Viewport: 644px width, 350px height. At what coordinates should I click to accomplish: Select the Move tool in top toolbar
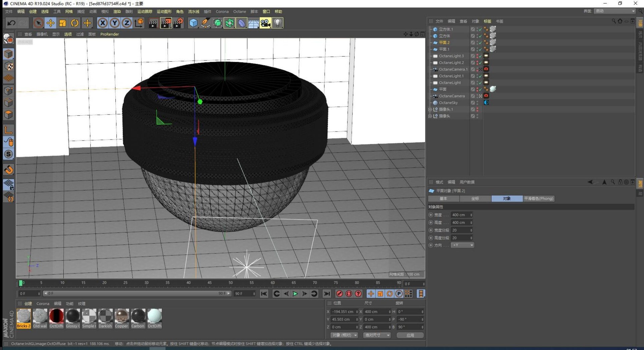(x=51, y=23)
